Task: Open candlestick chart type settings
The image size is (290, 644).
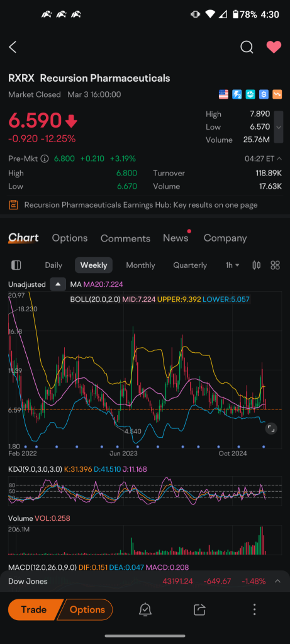Action: pos(256,265)
